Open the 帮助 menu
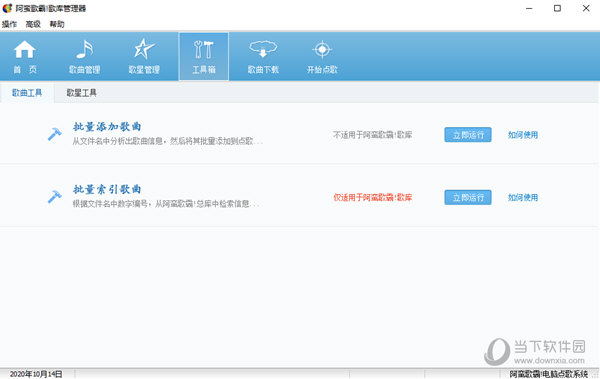This screenshot has width=600, height=379. [57, 24]
